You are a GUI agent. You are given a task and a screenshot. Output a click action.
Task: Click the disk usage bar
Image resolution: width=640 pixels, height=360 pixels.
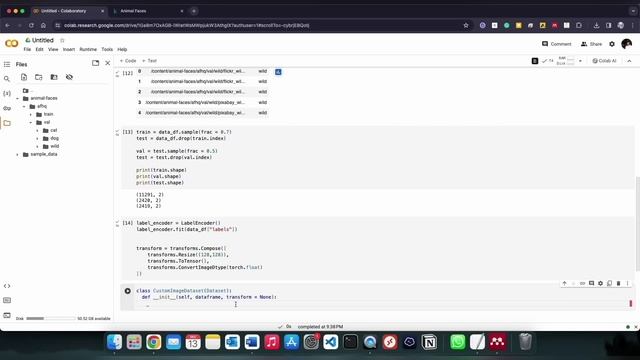pyautogui.click(x=51, y=318)
